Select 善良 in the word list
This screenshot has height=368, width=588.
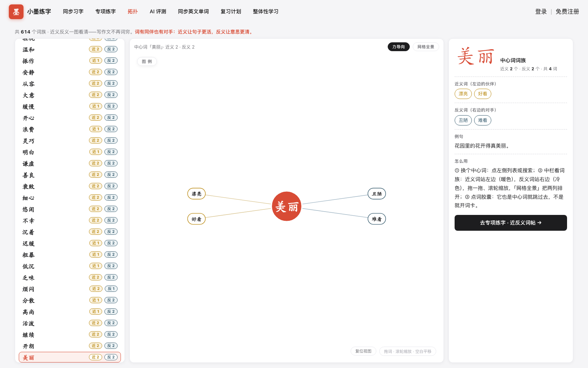[70, 175]
